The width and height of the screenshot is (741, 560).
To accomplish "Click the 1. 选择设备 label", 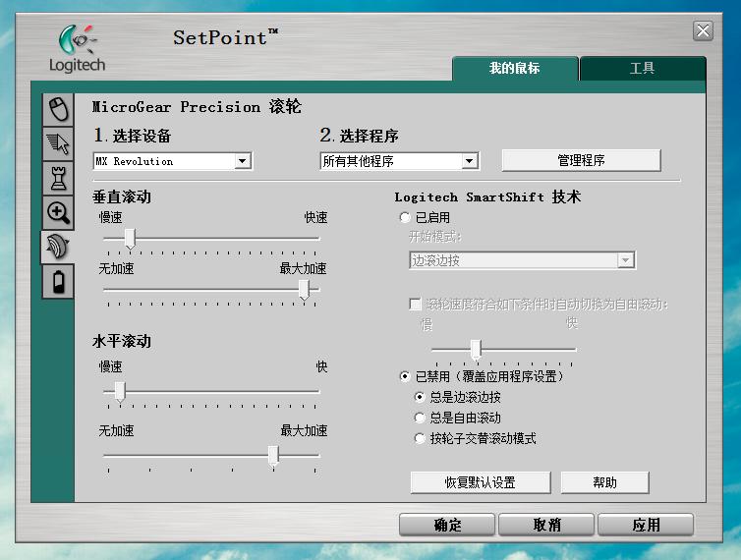I will 133,136.
